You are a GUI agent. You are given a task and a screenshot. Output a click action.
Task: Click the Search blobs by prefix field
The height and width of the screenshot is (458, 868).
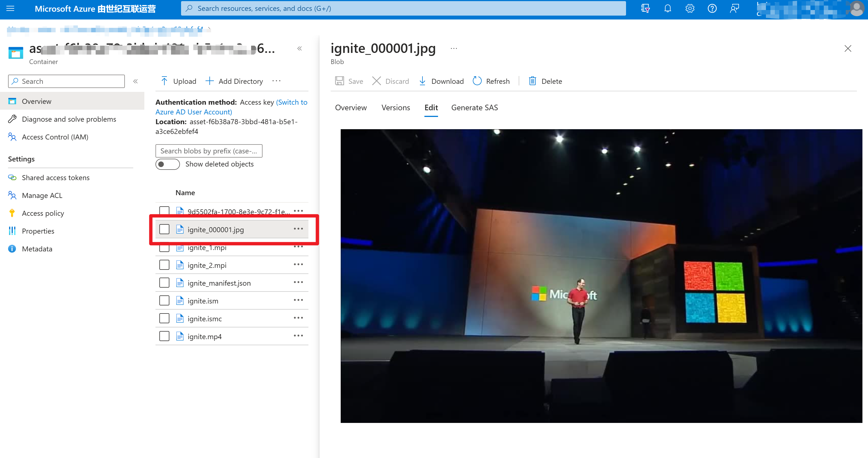(209, 151)
